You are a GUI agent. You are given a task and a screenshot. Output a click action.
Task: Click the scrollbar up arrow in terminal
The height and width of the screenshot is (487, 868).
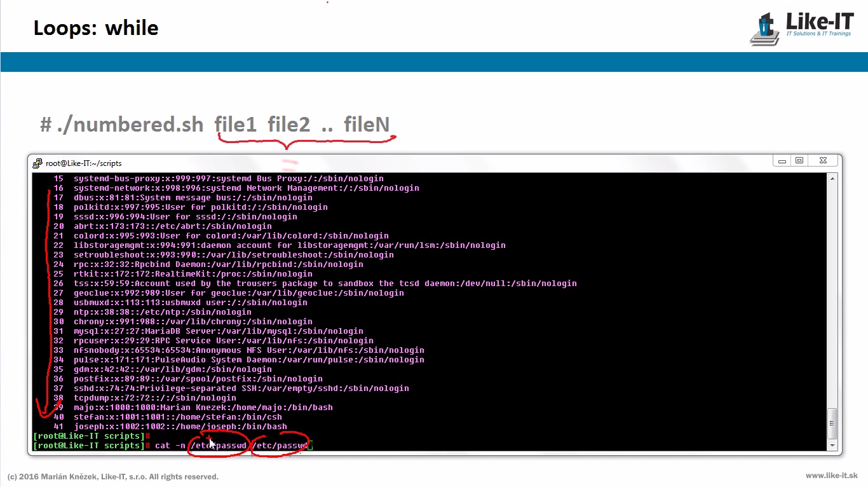pos(832,179)
